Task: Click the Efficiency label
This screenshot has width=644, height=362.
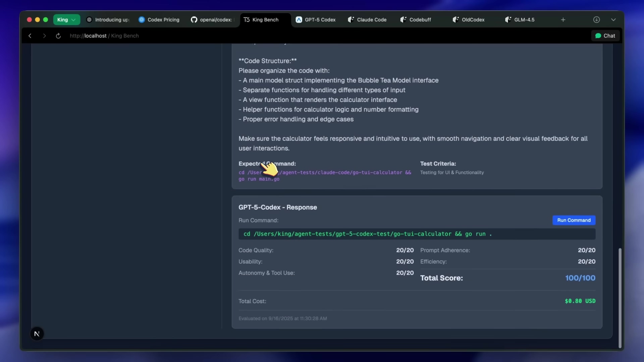Action: point(433,261)
